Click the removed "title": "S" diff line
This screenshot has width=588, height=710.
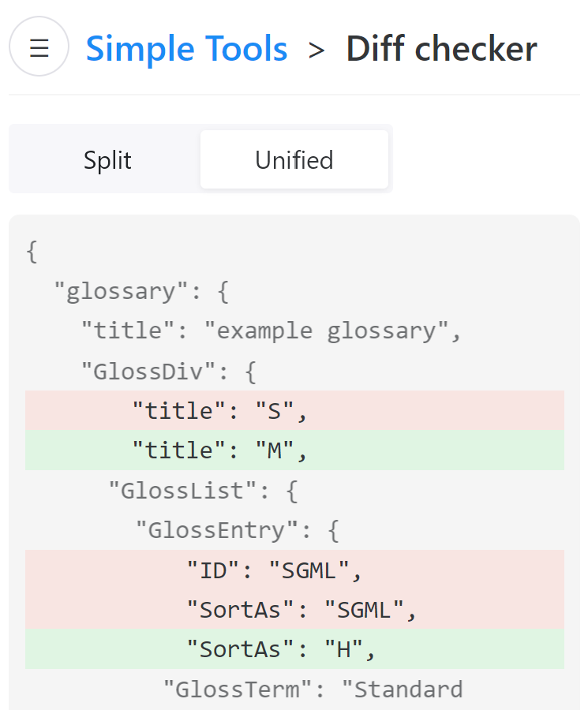click(x=221, y=410)
